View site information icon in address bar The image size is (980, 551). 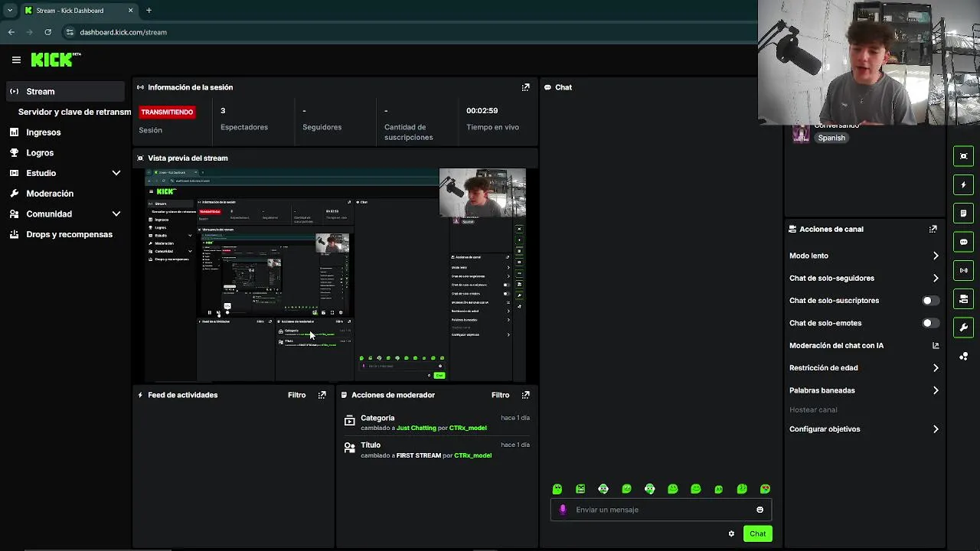pos(70,32)
